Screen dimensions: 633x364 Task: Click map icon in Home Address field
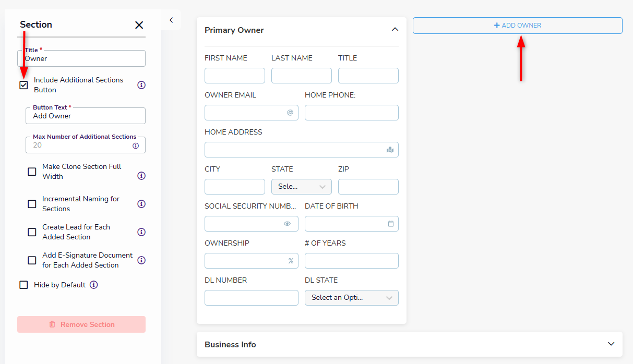pos(390,150)
